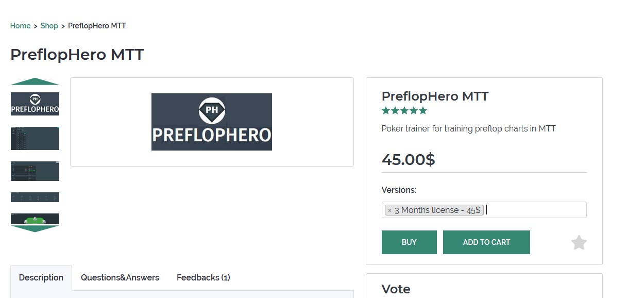Screen dimensions: 644x298
Task: Open the Questions&Answers tab
Action: pos(120,277)
